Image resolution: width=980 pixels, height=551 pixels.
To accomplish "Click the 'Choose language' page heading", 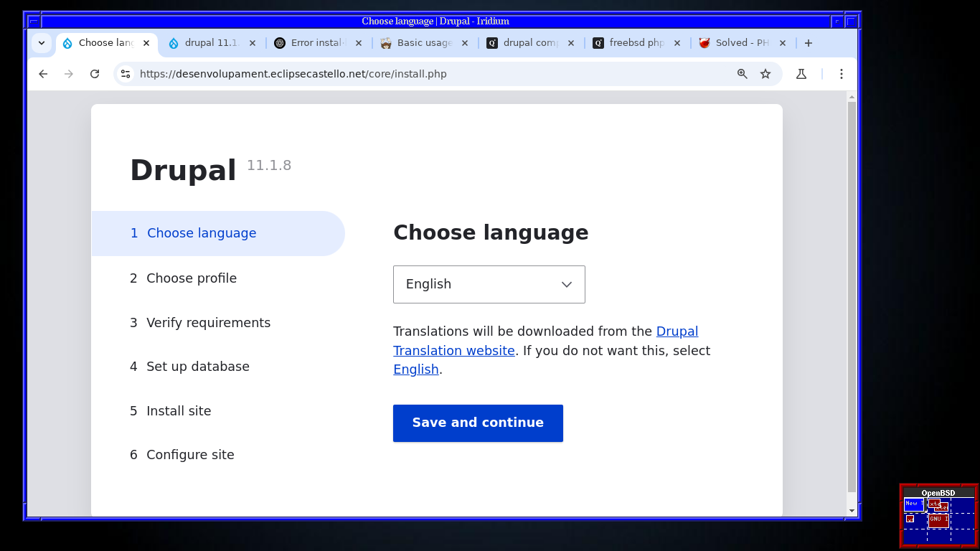I will (x=491, y=232).
